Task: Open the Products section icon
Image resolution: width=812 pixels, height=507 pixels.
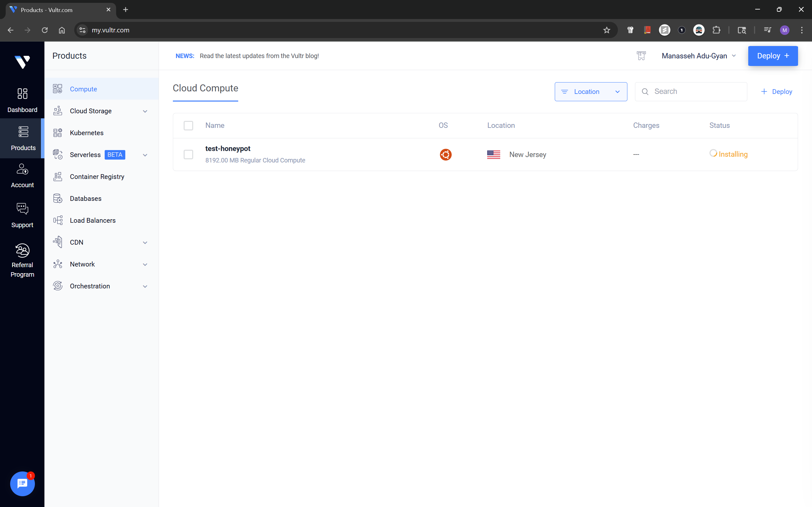Action: tap(23, 132)
